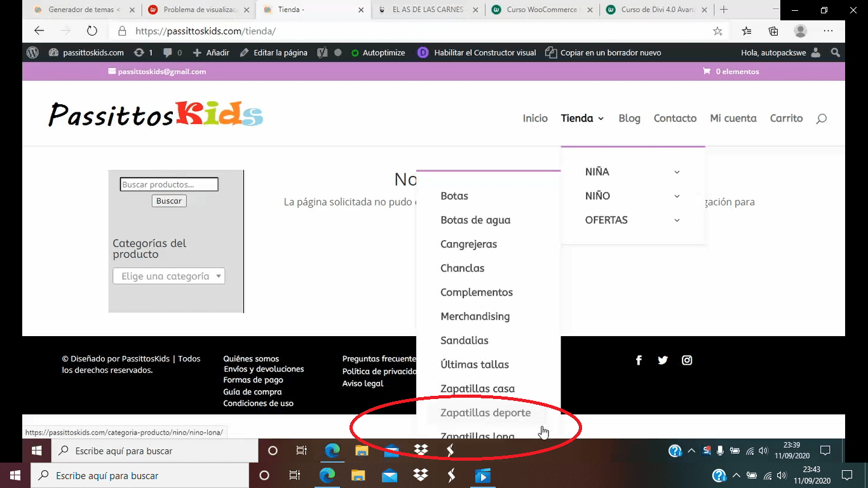The height and width of the screenshot is (488, 868).
Task: Select Últimas tallas in the submenu
Action: [475, 365]
